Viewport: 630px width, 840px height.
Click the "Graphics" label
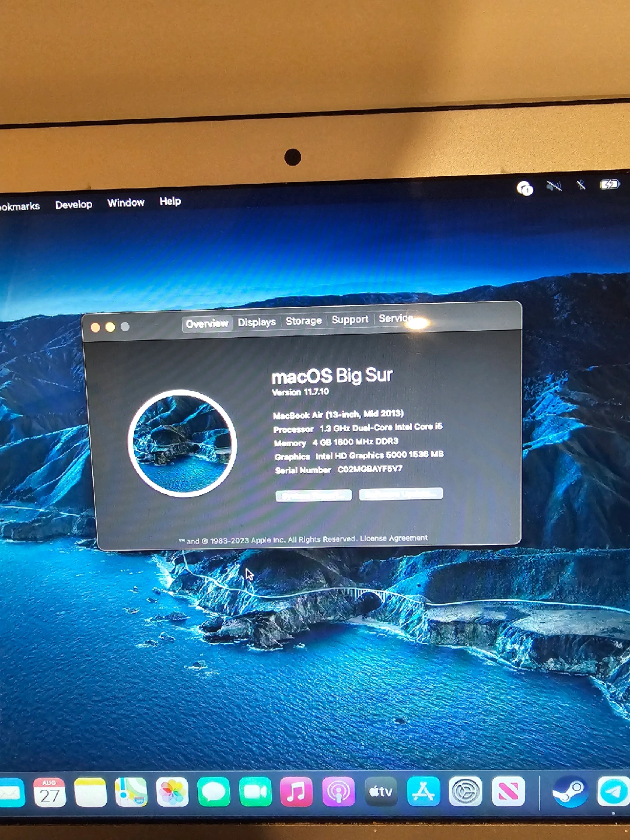(x=292, y=457)
